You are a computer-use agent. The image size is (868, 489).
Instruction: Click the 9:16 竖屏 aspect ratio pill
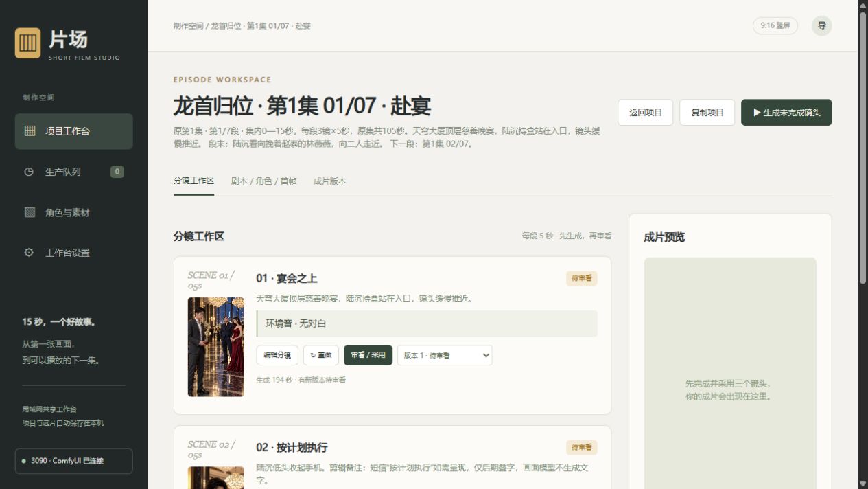click(775, 25)
